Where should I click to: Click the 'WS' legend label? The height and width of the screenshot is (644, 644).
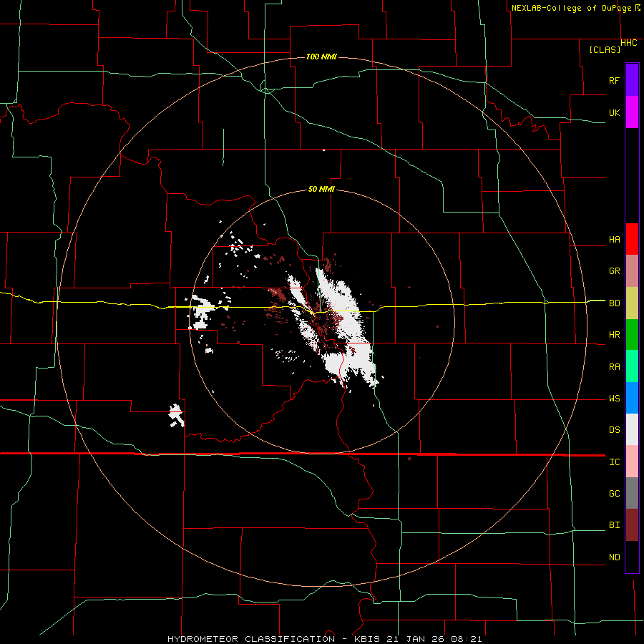point(615,399)
